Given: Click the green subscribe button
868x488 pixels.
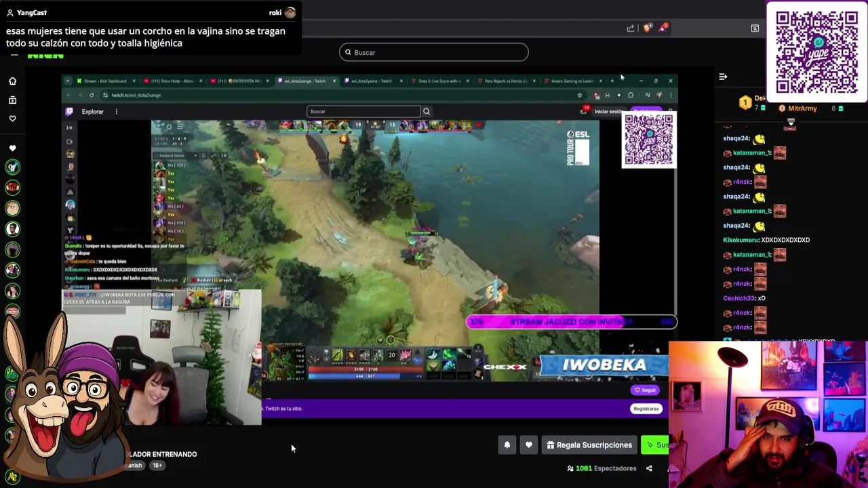Looking at the screenshot, I should [x=655, y=445].
